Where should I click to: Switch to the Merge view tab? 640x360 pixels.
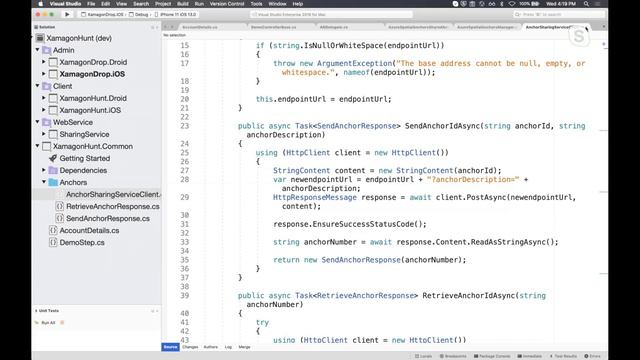(x=244, y=347)
